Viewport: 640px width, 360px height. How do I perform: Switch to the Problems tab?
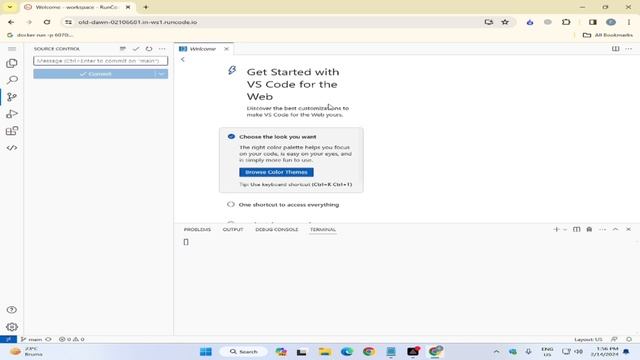click(197, 229)
